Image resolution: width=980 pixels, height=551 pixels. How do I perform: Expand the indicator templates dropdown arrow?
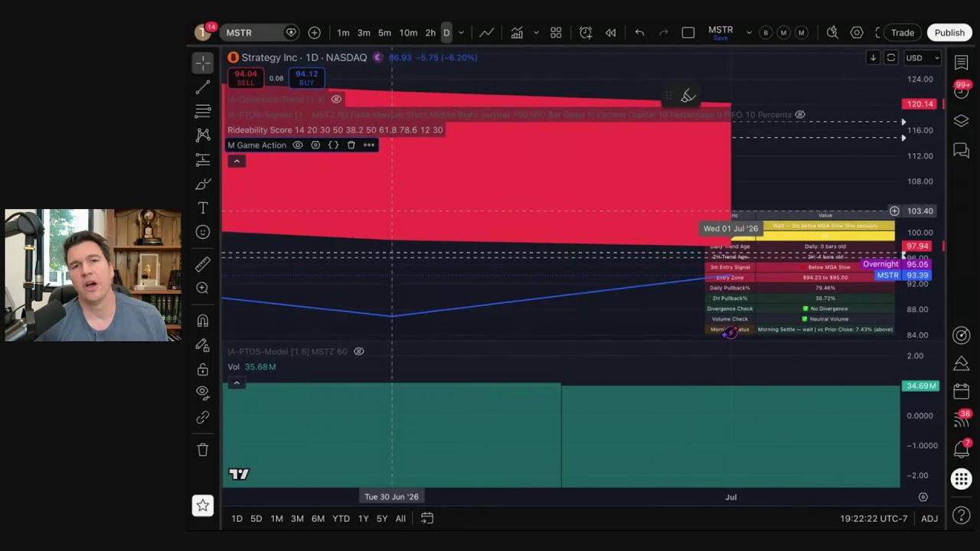coord(536,33)
